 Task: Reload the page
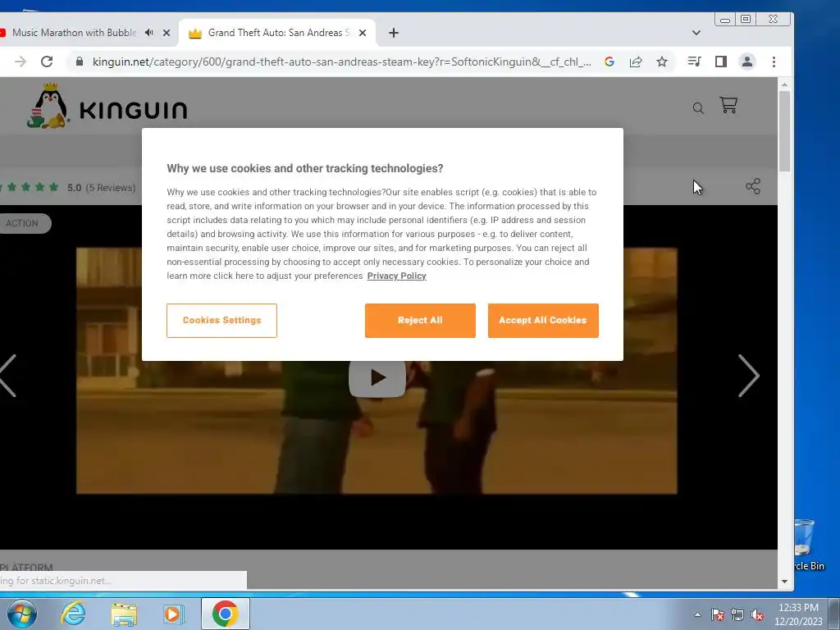pyautogui.click(x=47, y=62)
